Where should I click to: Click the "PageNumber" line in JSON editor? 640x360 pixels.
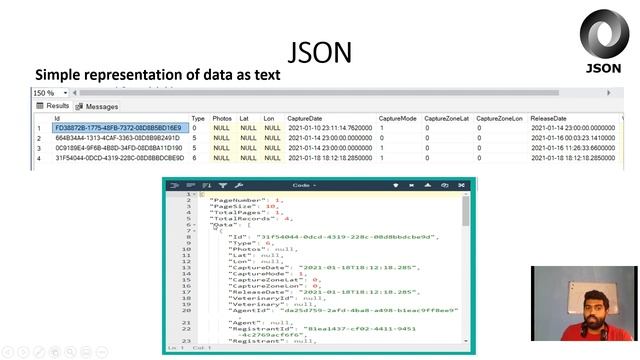(x=247, y=200)
